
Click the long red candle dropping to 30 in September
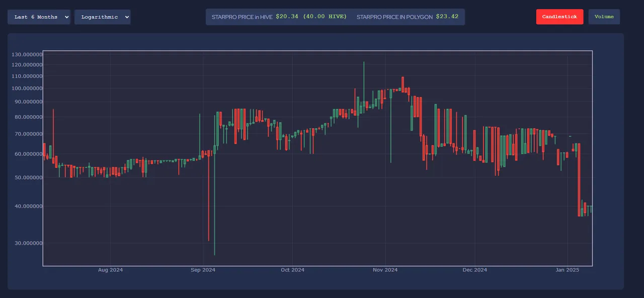[208, 196]
